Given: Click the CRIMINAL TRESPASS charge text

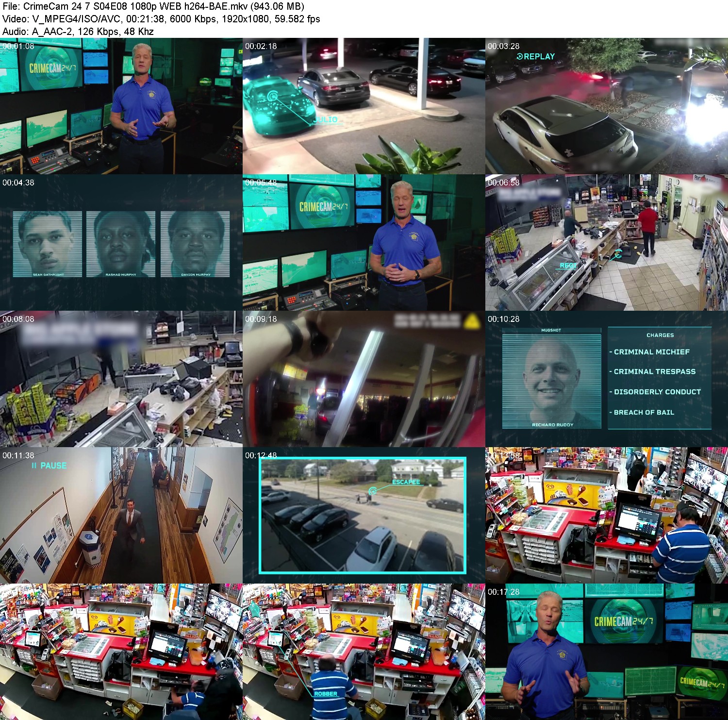Looking at the screenshot, I should pyautogui.click(x=654, y=371).
